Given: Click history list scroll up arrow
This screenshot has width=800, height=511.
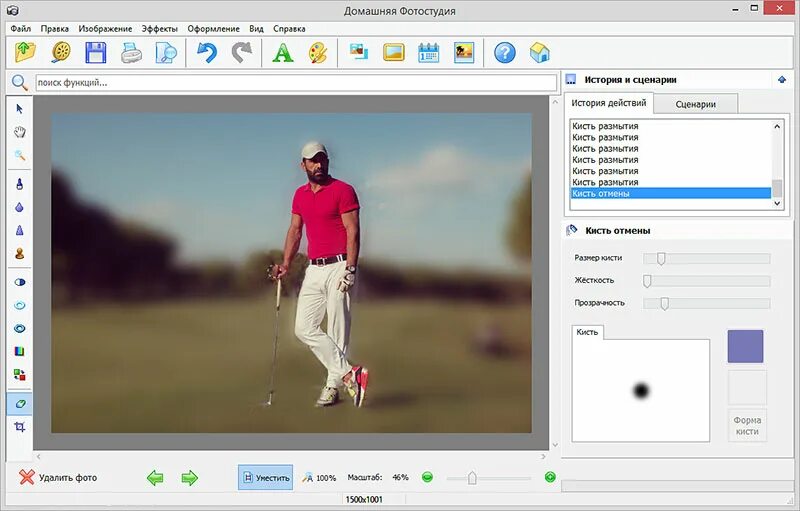Looking at the screenshot, I should click(x=777, y=126).
